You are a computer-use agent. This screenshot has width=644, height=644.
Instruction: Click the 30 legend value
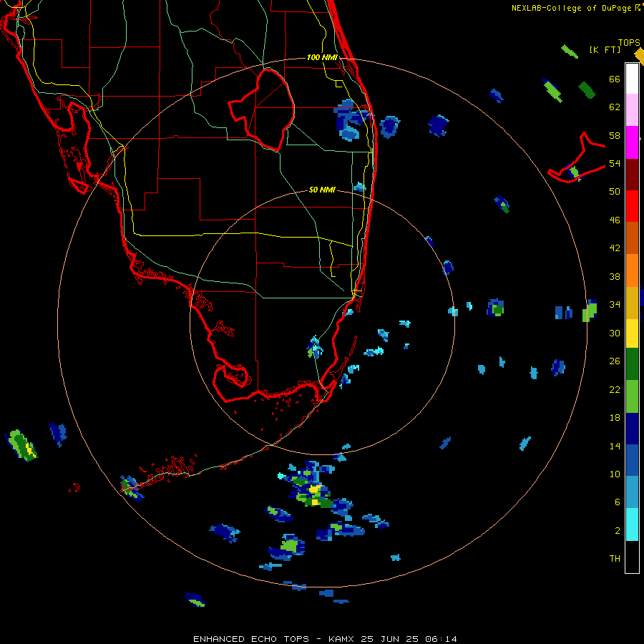tap(615, 333)
